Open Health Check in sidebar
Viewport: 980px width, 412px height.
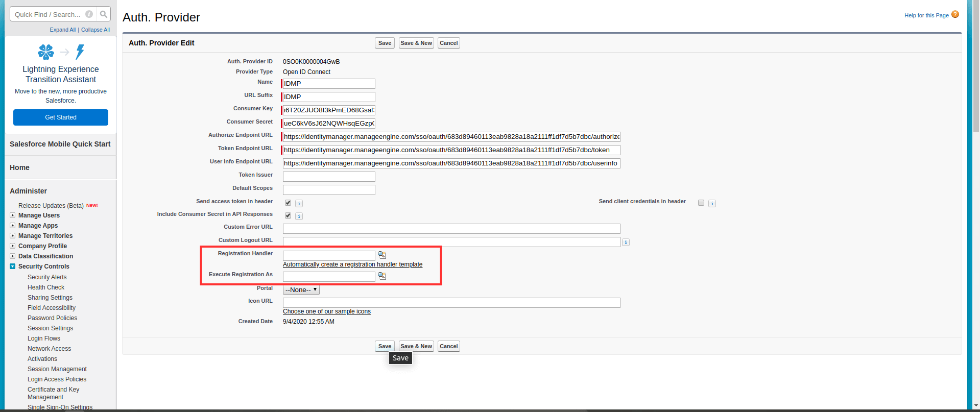(46, 287)
